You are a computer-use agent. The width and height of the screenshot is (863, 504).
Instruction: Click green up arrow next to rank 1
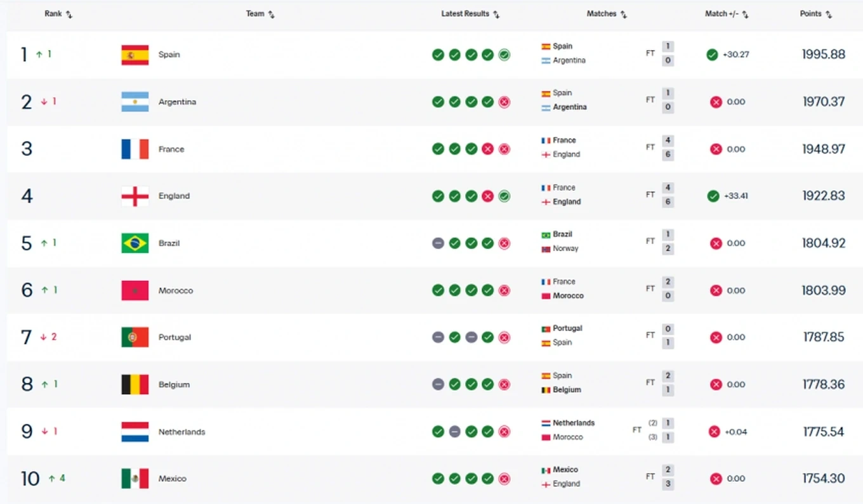tap(39, 55)
